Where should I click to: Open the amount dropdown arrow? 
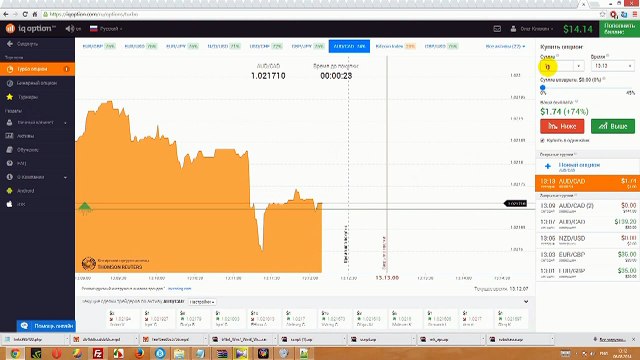tap(578, 66)
